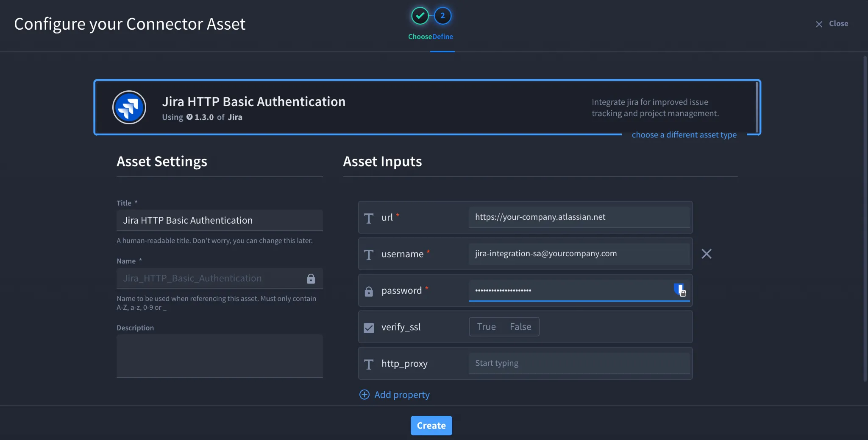Click the password manager icon in password field
The image size is (868, 440).
680,290
